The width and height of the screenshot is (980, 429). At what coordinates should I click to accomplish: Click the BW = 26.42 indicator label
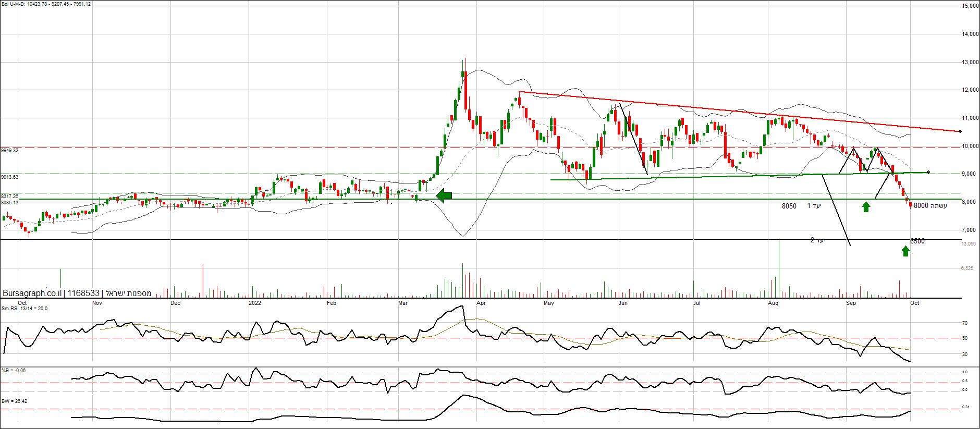15,401
